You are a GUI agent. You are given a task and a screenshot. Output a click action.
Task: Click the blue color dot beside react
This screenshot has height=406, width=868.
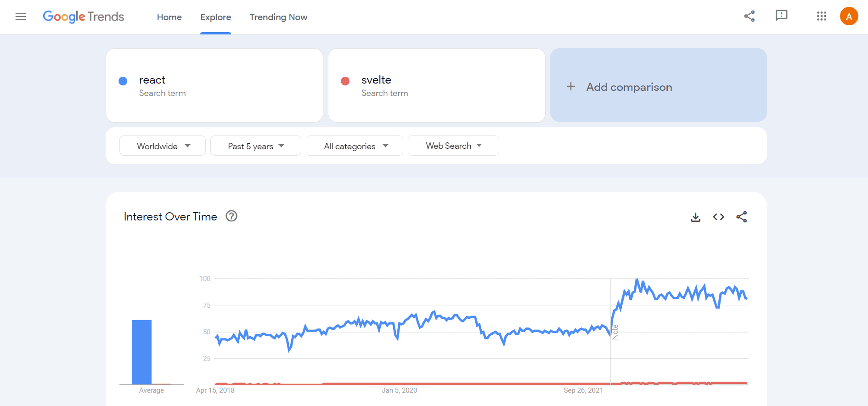(123, 81)
